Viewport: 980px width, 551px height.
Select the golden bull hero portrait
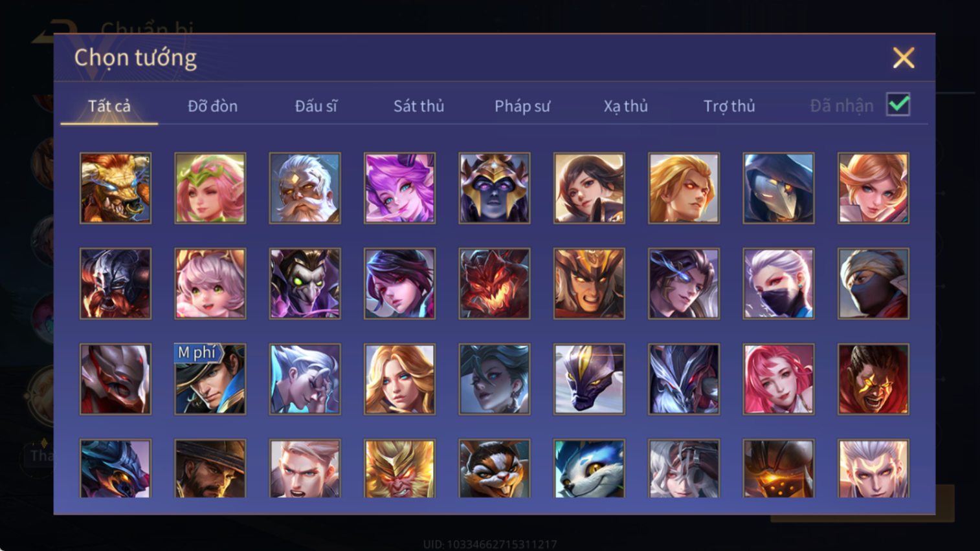pos(115,188)
